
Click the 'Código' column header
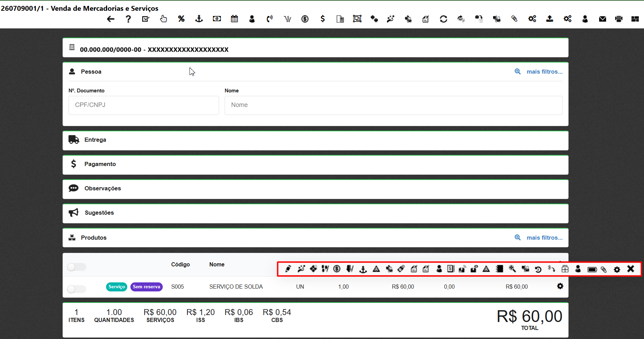click(180, 265)
